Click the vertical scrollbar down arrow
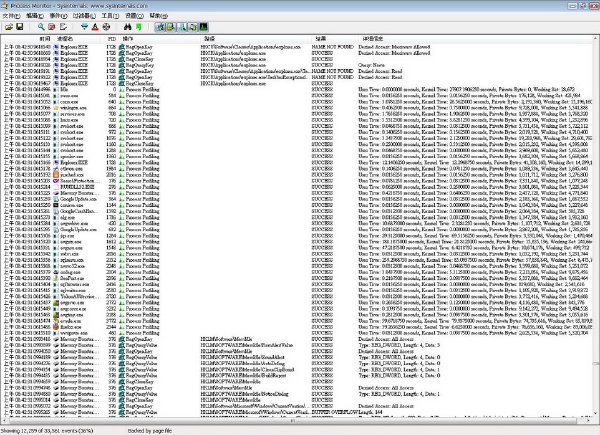 [596, 414]
